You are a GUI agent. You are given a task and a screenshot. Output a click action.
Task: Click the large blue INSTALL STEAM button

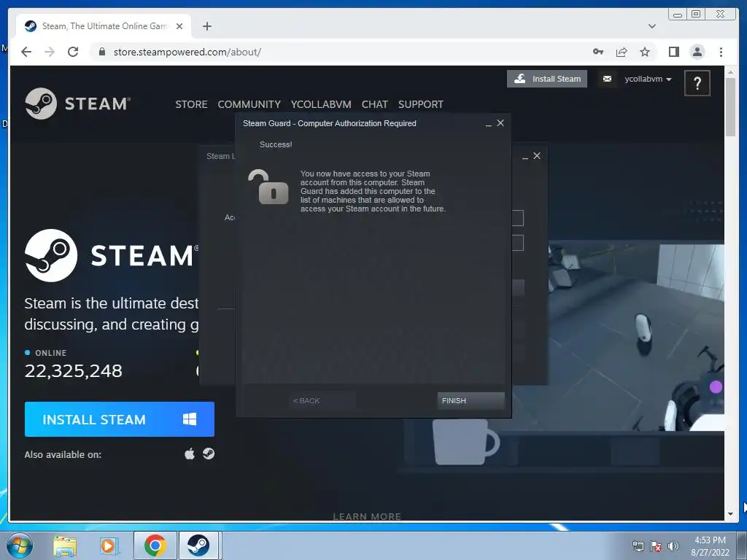tap(120, 419)
